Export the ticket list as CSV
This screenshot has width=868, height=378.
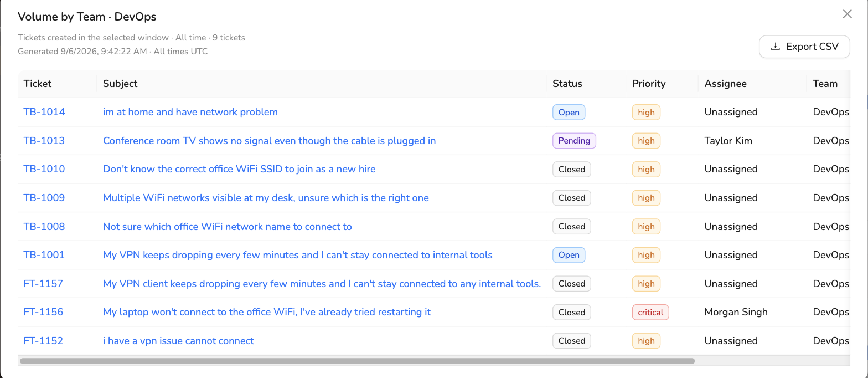(x=804, y=47)
